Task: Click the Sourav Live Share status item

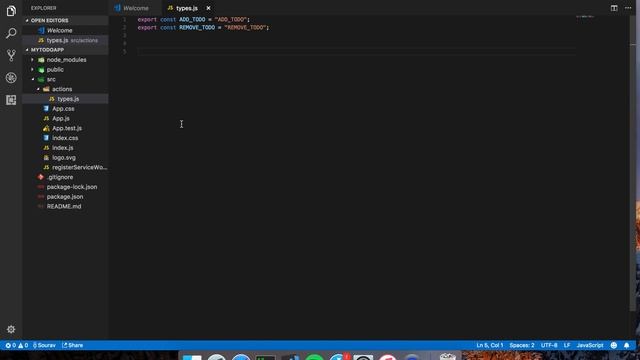Action: (44, 345)
